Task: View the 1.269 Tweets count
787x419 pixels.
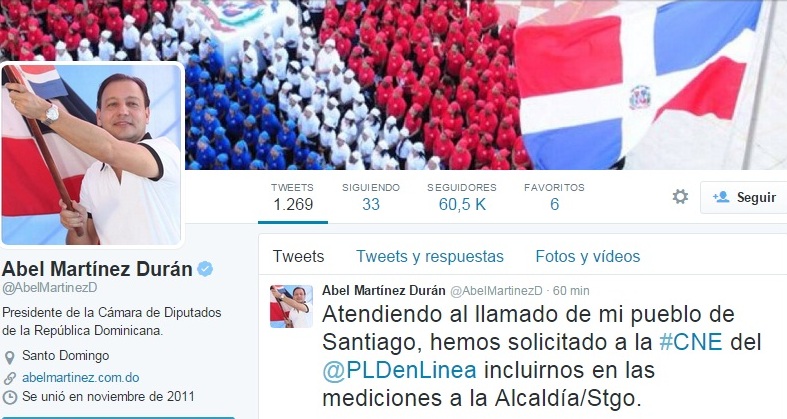Action: pyautogui.click(x=293, y=197)
